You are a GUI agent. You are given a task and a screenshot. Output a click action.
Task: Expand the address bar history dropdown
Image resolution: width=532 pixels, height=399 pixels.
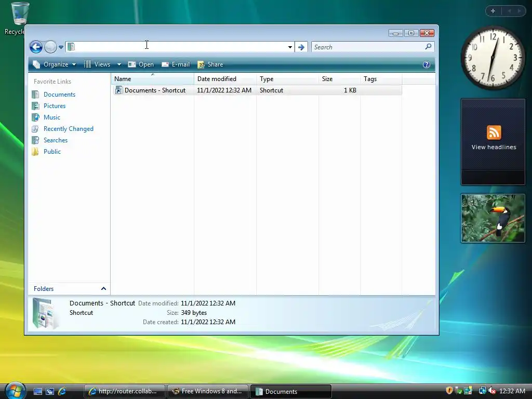(290, 47)
